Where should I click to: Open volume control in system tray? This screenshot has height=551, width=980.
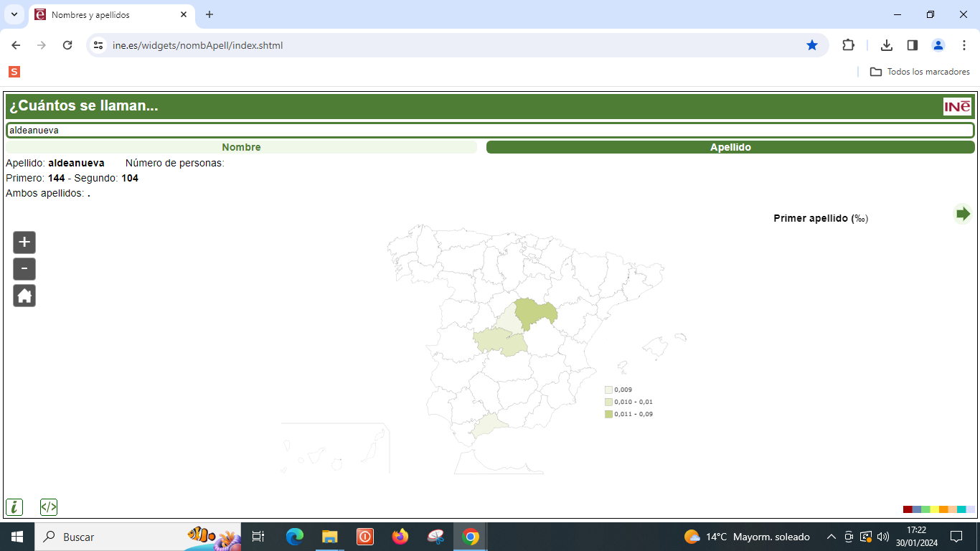pos(882,537)
